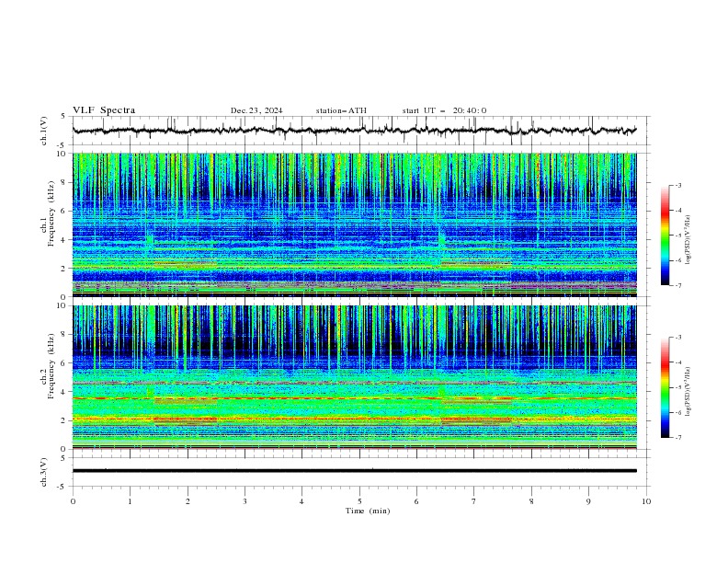Click the "VLF Spectra" plot title
Viewport: 728px width, 563px height.
[104, 110]
